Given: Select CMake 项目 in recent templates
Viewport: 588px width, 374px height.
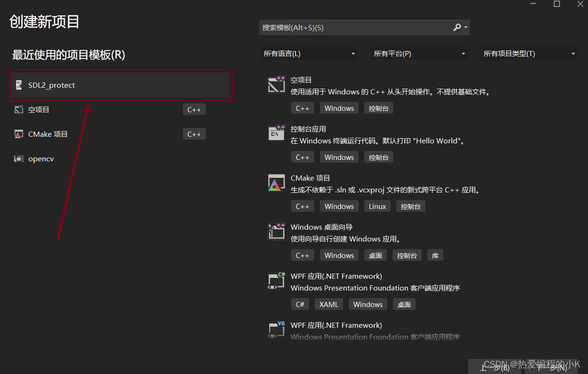Looking at the screenshot, I should [x=121, y=134].
